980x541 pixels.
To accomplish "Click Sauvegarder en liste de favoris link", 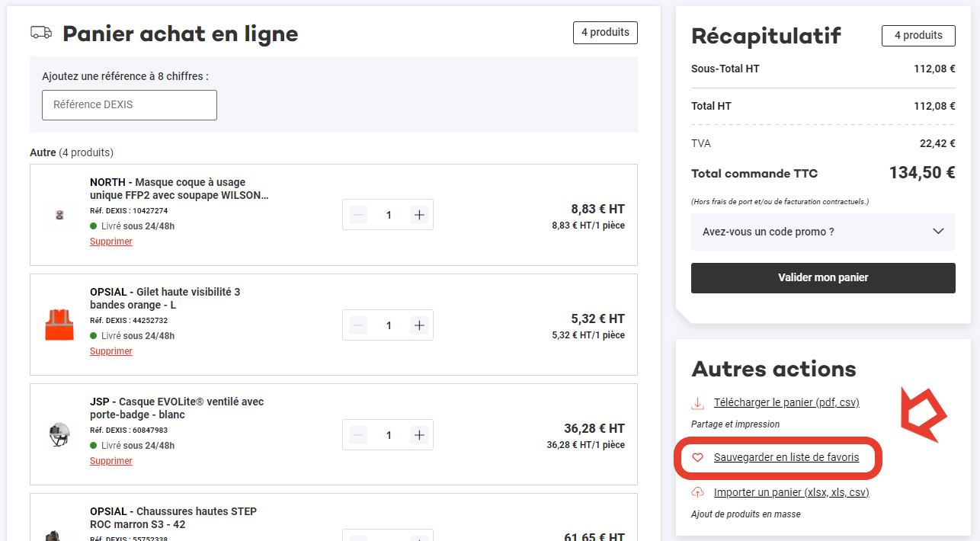I will [x=786, y=458].
